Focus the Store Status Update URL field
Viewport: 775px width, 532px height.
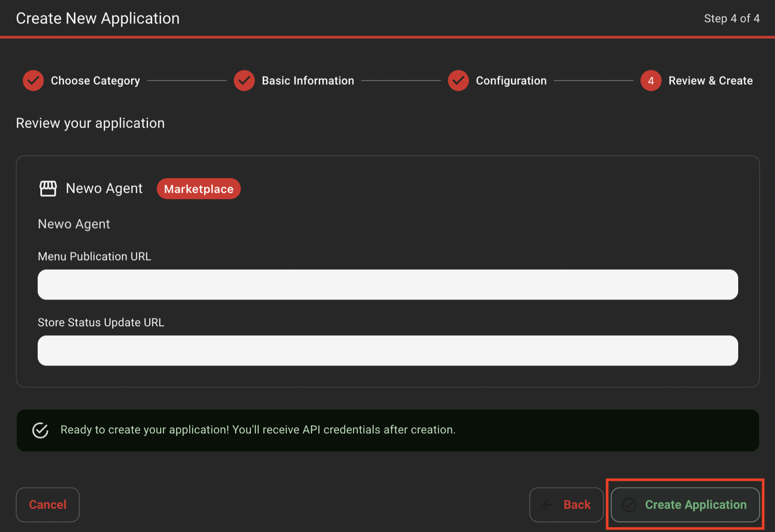[x=388, y=350]
